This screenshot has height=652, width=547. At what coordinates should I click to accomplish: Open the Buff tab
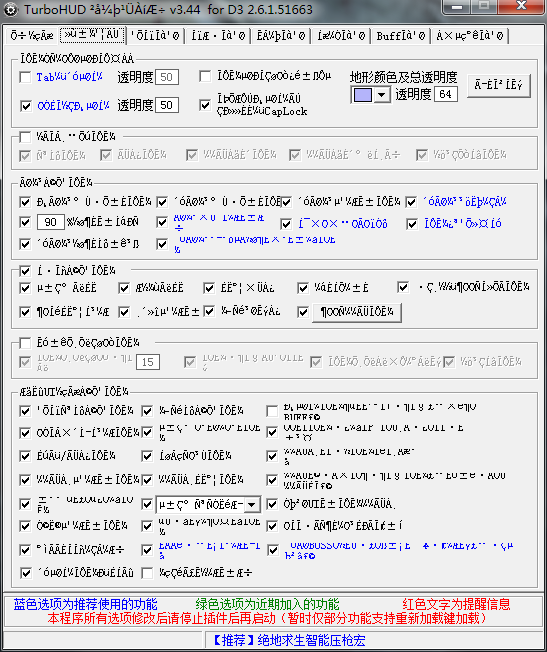click(401, 36)
